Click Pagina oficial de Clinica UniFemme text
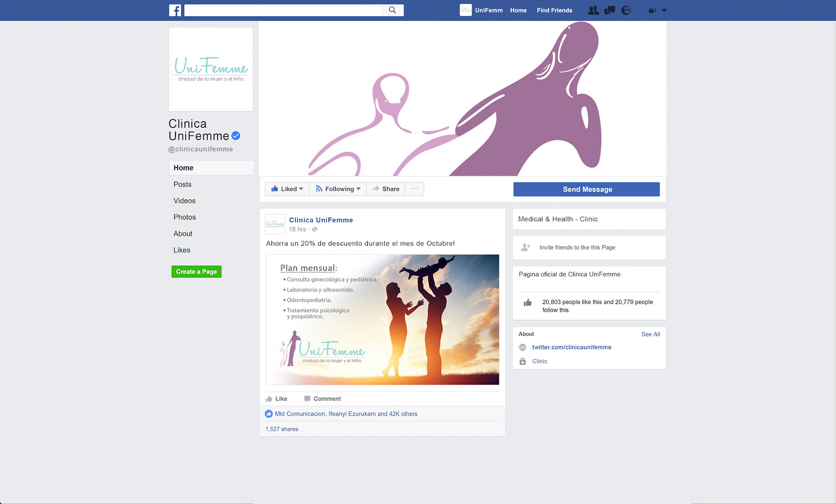The image size is (836, 504). pos(570,274)
